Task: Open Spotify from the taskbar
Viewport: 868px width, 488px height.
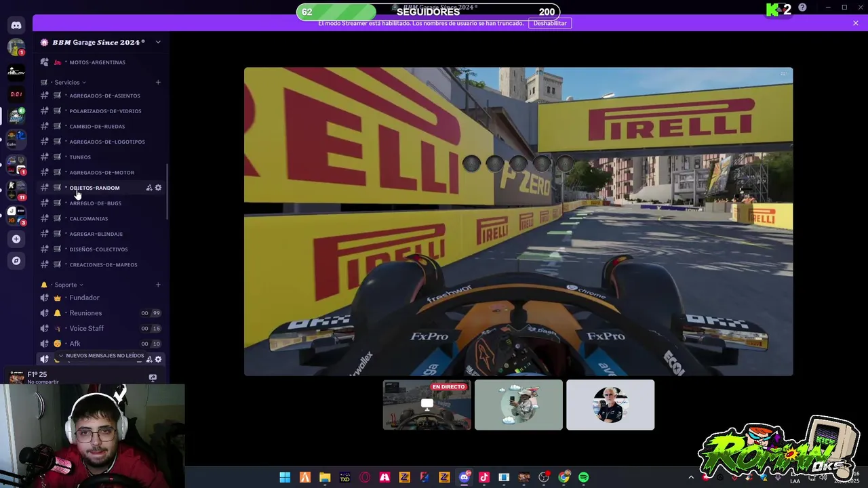Action: 584,477
